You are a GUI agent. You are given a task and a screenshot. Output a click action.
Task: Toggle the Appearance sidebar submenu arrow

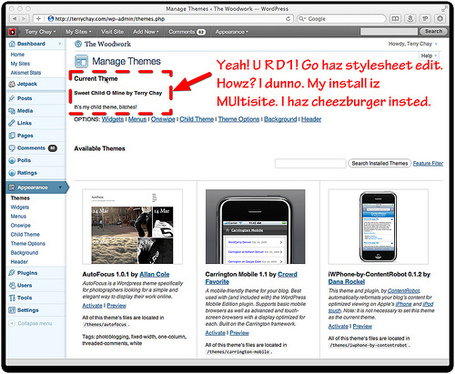tap(60, 187)
